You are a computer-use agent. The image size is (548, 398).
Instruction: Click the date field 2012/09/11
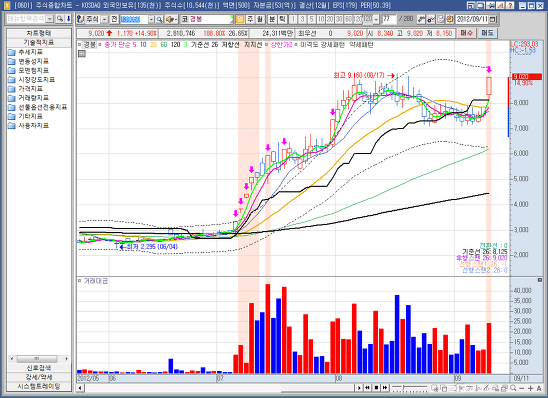[x=471, y=19]
